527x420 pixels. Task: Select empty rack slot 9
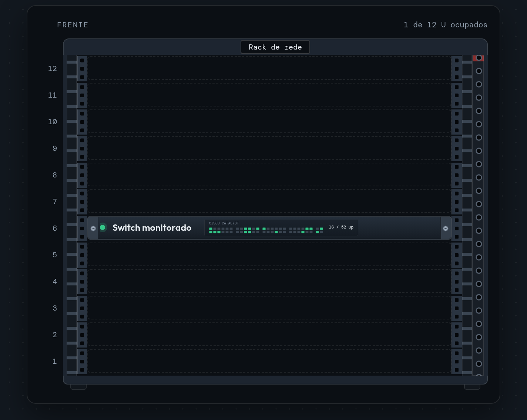pos(269,148)
